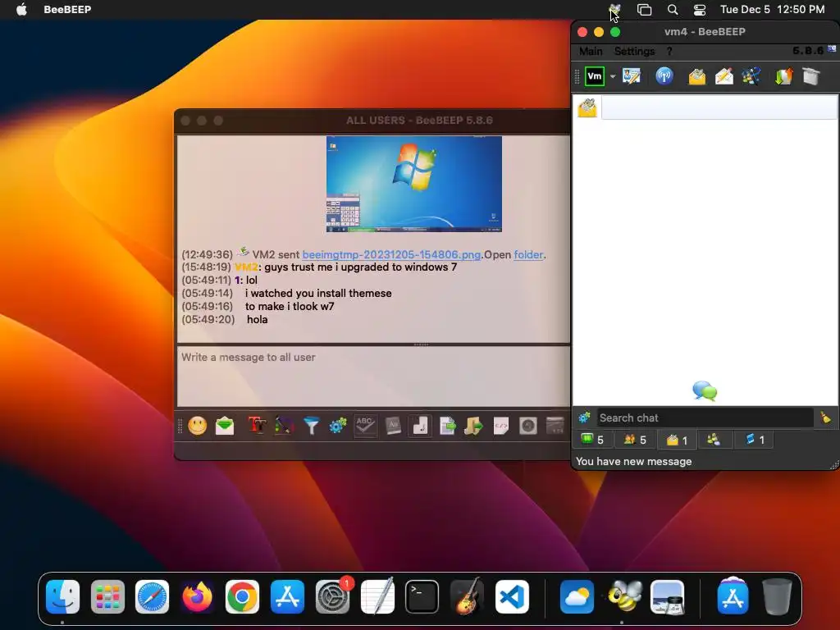Click the 'Write a message to all user' box

[373, 376]
